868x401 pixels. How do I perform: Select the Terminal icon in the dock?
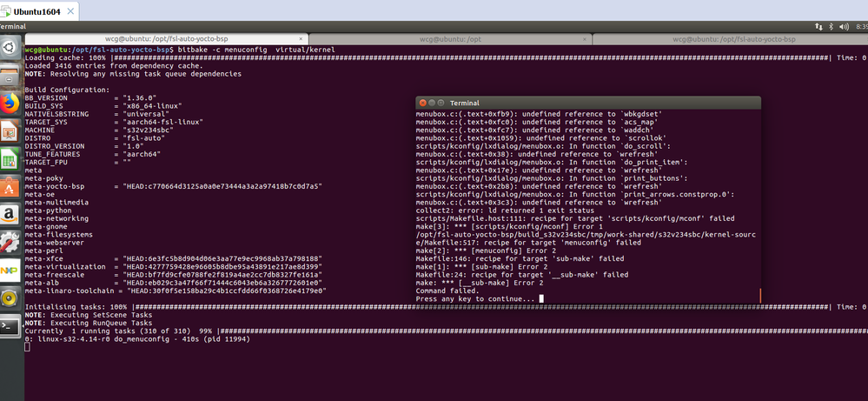pos(10,325)
